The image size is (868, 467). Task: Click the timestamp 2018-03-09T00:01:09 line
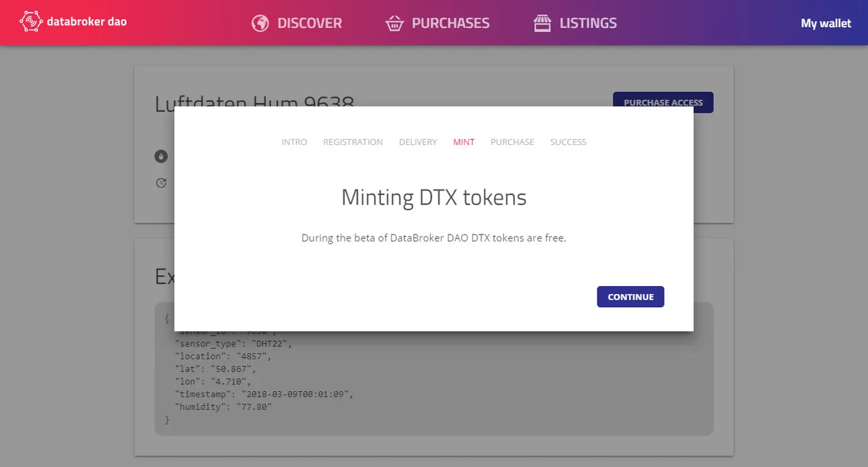point(264,394)
